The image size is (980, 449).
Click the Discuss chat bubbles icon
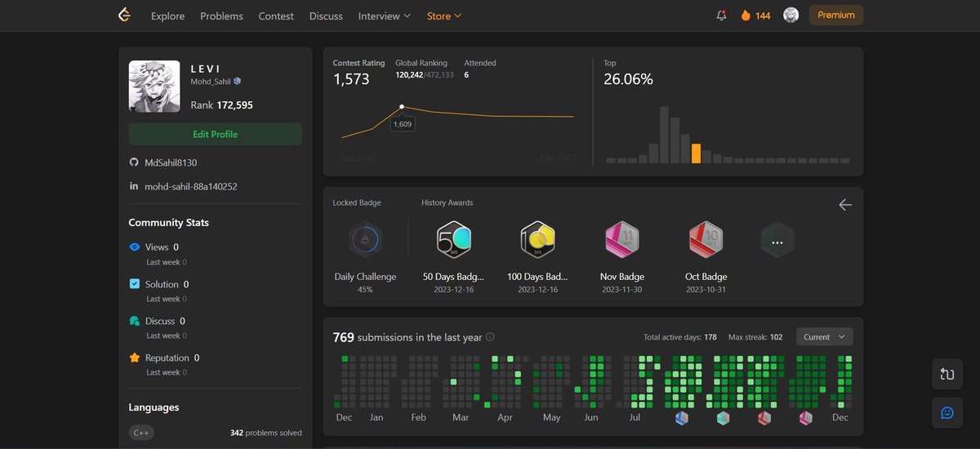[x=135, y=321]
